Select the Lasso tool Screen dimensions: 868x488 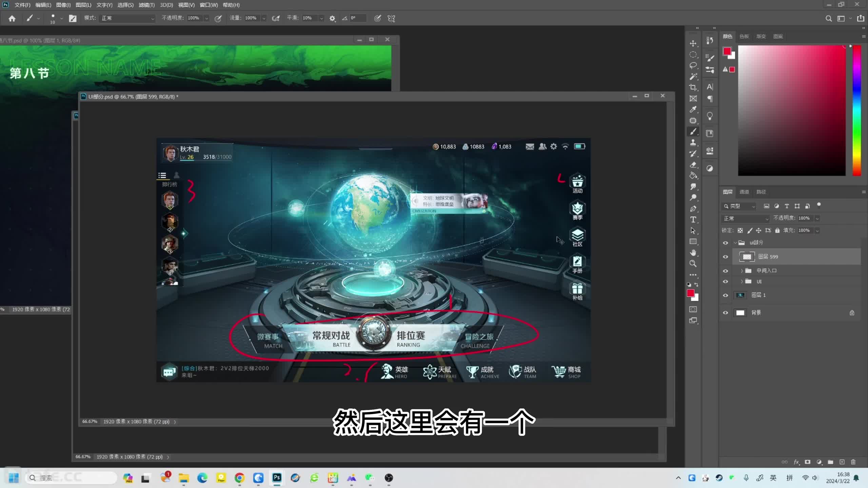coord(693,65)
